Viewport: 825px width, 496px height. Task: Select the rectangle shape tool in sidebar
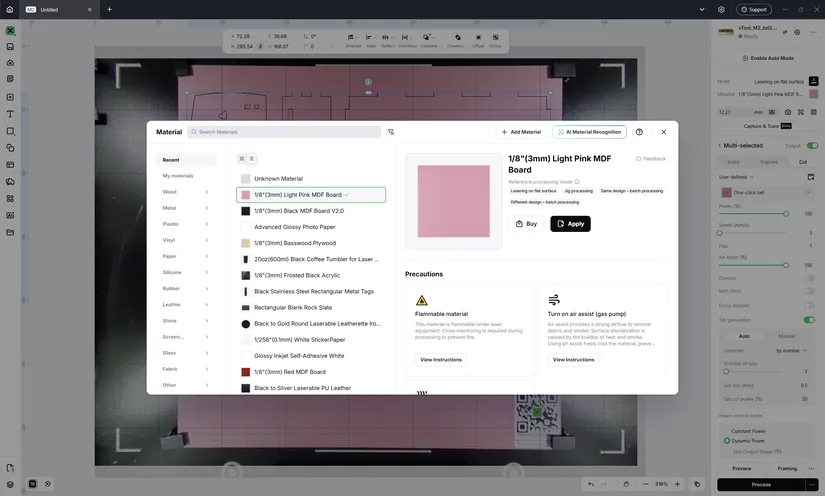(x=10, y=131)
